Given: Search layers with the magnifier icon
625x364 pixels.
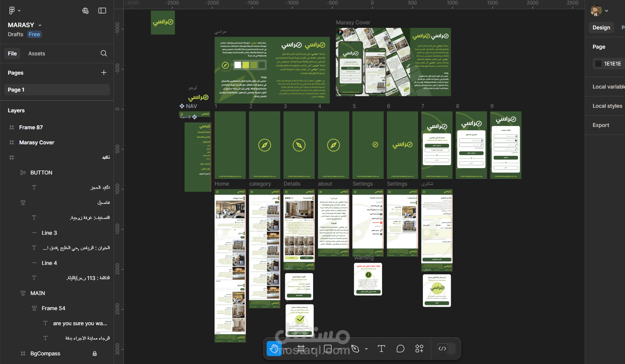Looking at the screenshot, I should 104,54.
